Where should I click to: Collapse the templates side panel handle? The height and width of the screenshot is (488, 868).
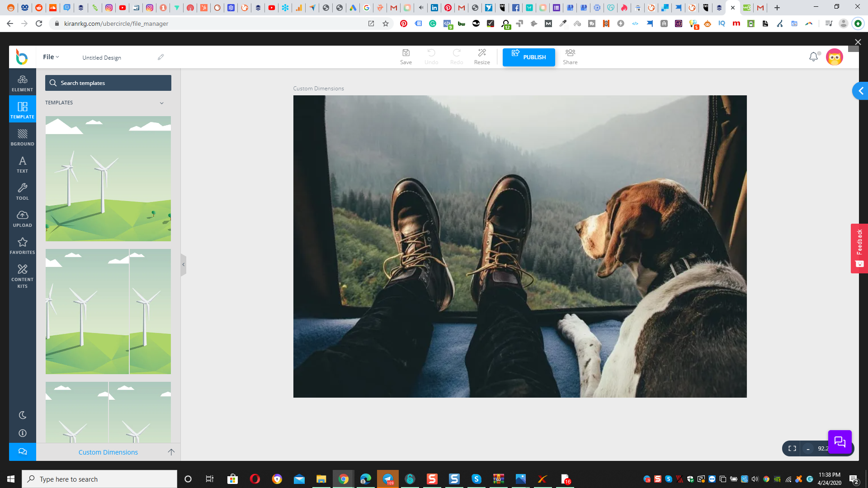click(183, 265)
